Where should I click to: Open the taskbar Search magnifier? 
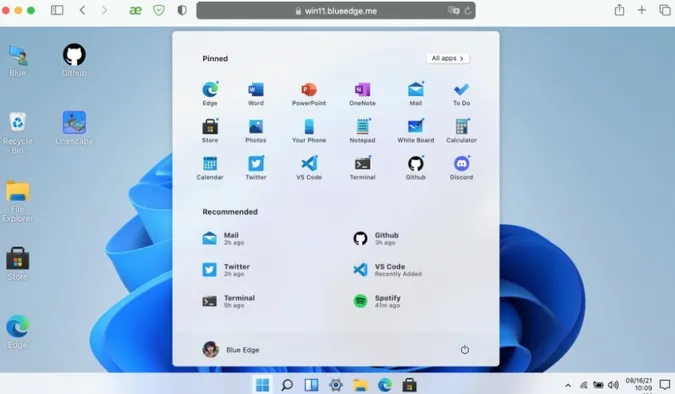click(x=287, y=385)
